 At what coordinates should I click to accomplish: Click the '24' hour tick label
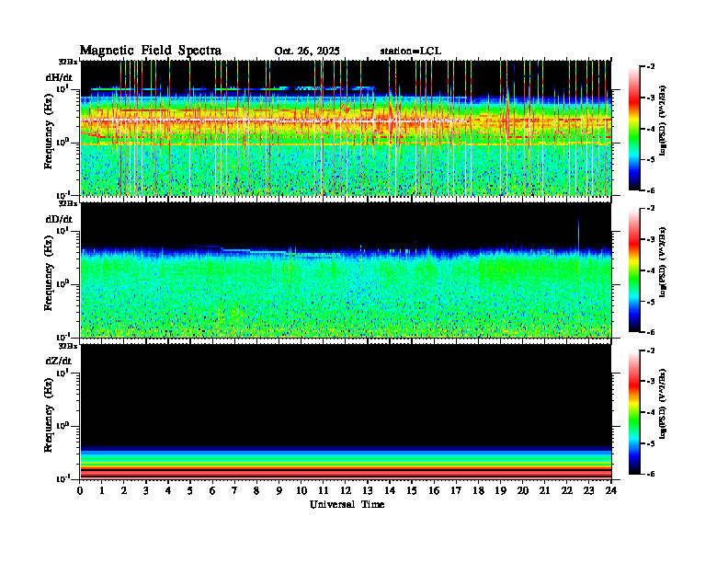click(x=611, y=490)
